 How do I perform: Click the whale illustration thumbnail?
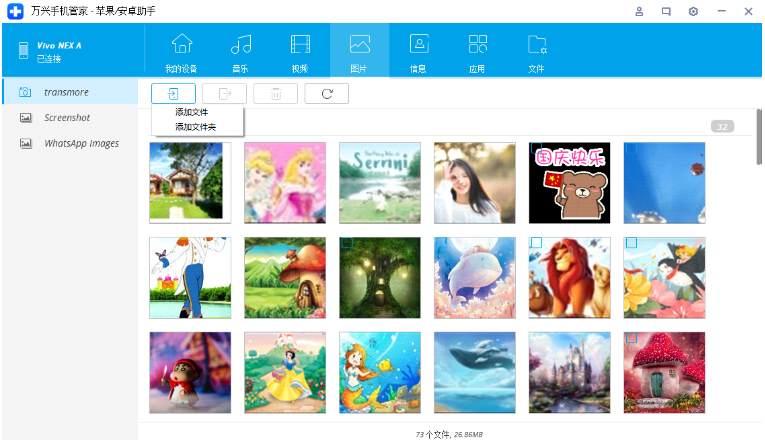pos(475,277)
